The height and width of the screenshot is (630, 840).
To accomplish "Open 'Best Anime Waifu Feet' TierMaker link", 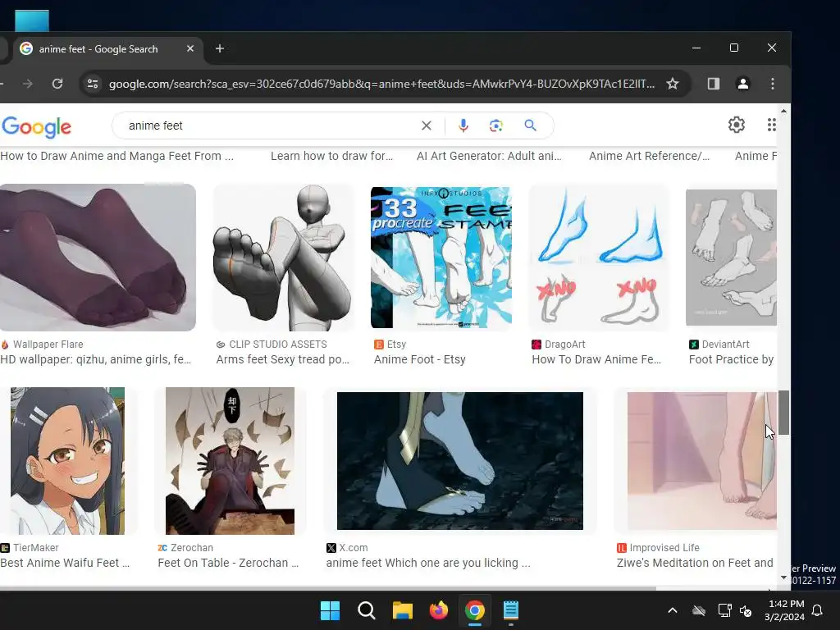I will [65, 563].
